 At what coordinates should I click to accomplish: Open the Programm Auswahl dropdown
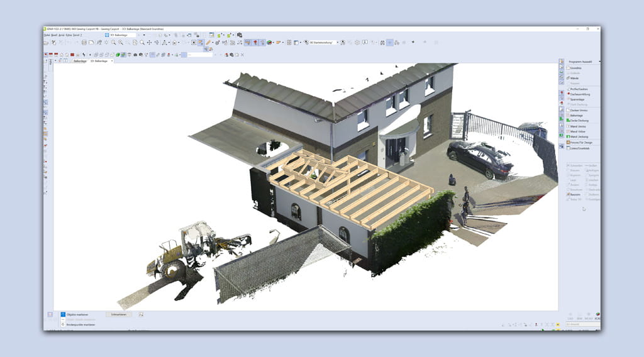tap(584, 62)
